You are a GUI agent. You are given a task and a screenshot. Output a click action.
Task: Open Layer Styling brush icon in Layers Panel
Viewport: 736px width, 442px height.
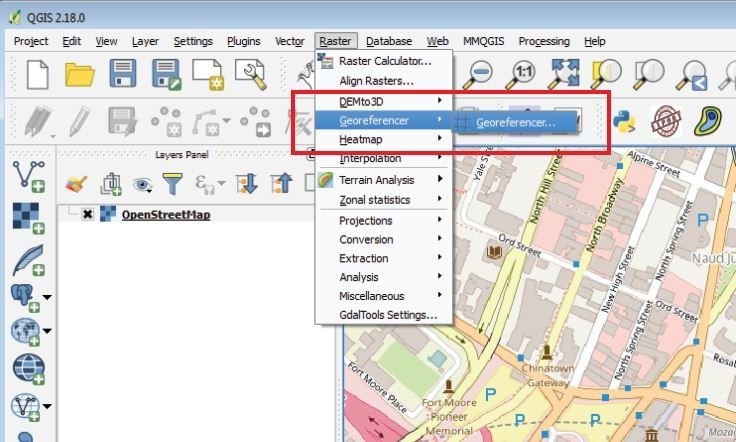[76, 184]
